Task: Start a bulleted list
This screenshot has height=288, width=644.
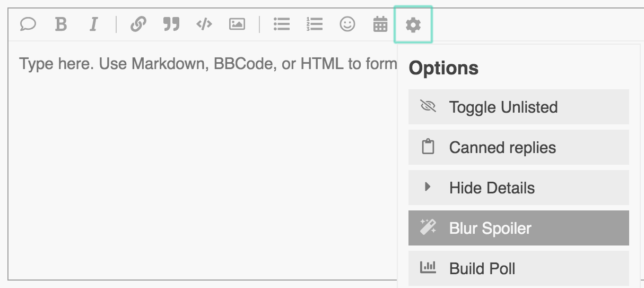Action: (281, 24)
